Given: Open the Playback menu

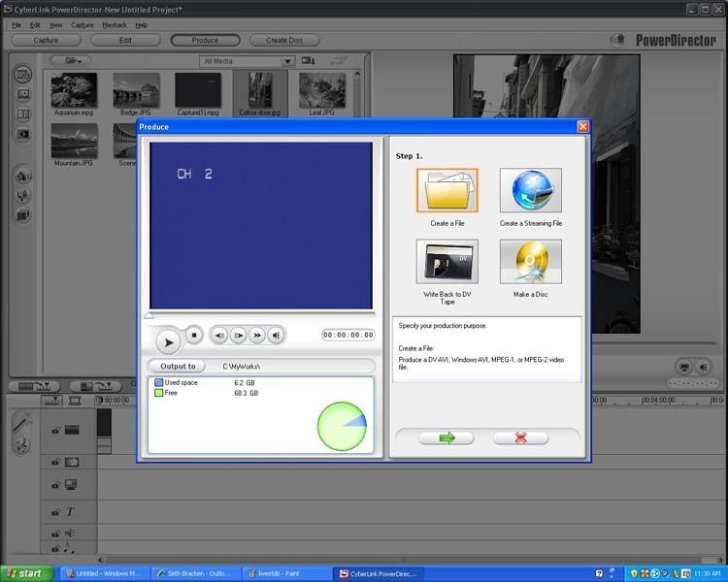Looking at the screenshot, I should pos(115,25).
